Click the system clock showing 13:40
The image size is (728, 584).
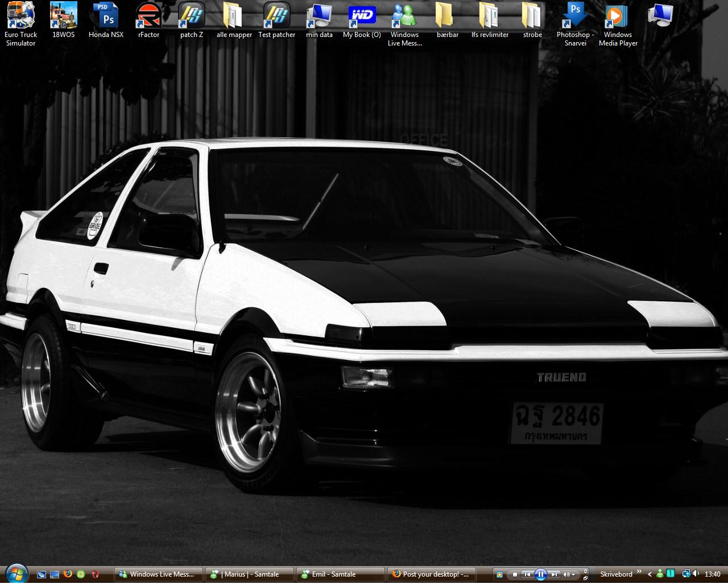712,574
